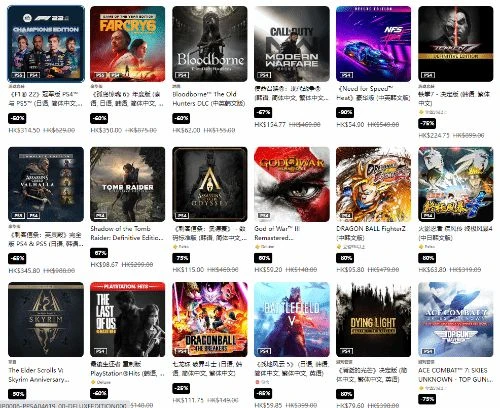This screenshot has height=408, width=500.
Task: Open the Battlefield V cover
Action: [x=292, y=320]
